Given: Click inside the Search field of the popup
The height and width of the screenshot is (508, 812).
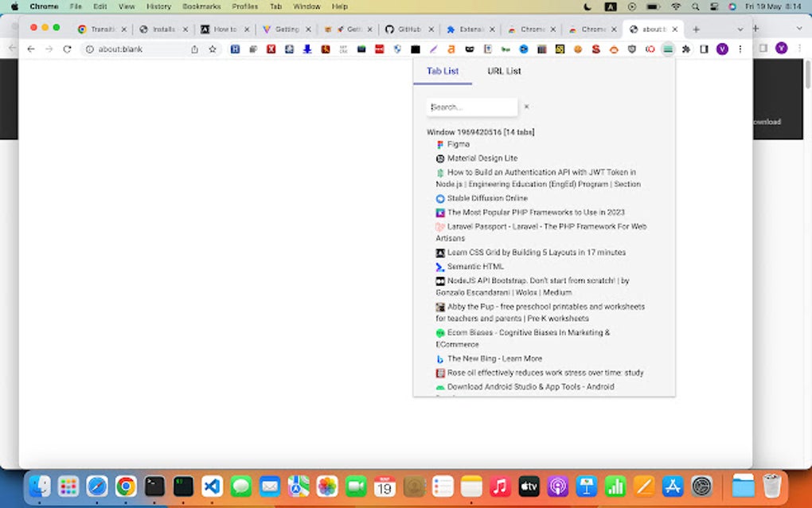Looking at the screenshot, I should tap(471, 106).
